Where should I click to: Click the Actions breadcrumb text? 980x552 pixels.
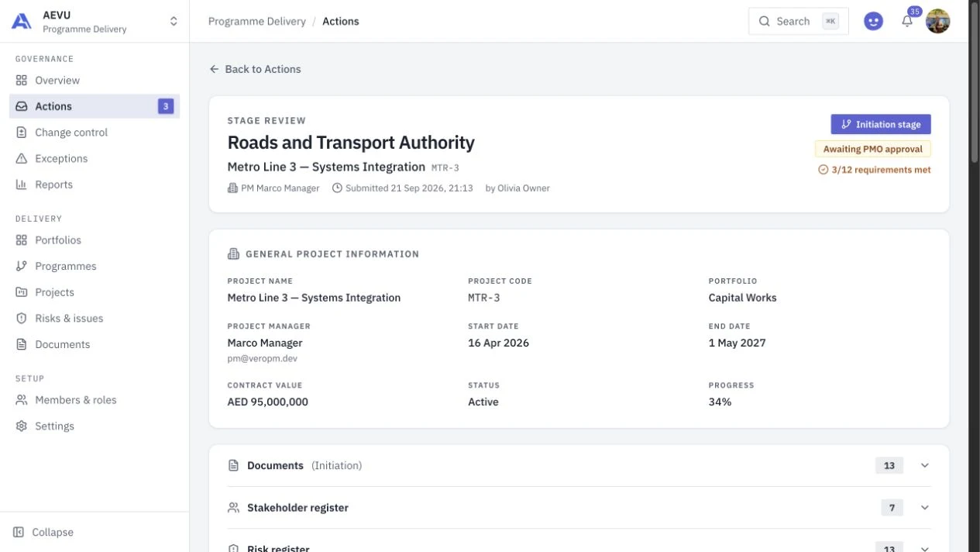tap(341, 22)
